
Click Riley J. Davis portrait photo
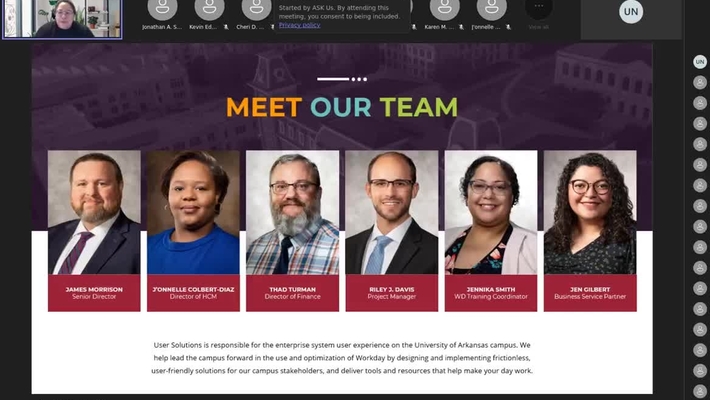click(392, 212)
